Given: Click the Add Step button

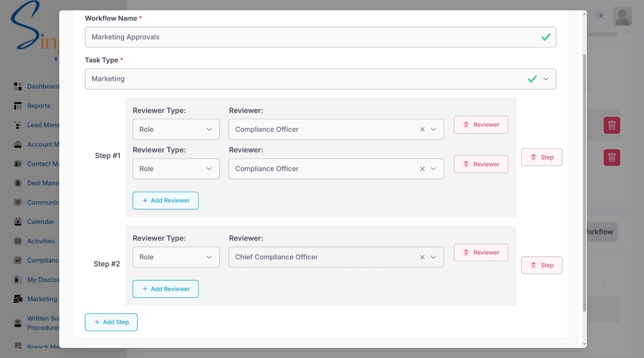Looking at the screenshot, I should coord(111,322).
